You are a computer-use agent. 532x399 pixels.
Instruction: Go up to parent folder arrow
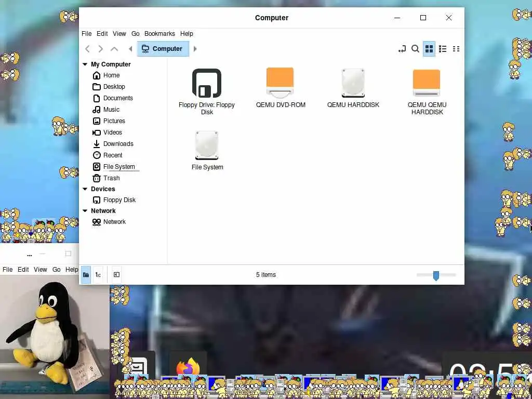[114, 49]
